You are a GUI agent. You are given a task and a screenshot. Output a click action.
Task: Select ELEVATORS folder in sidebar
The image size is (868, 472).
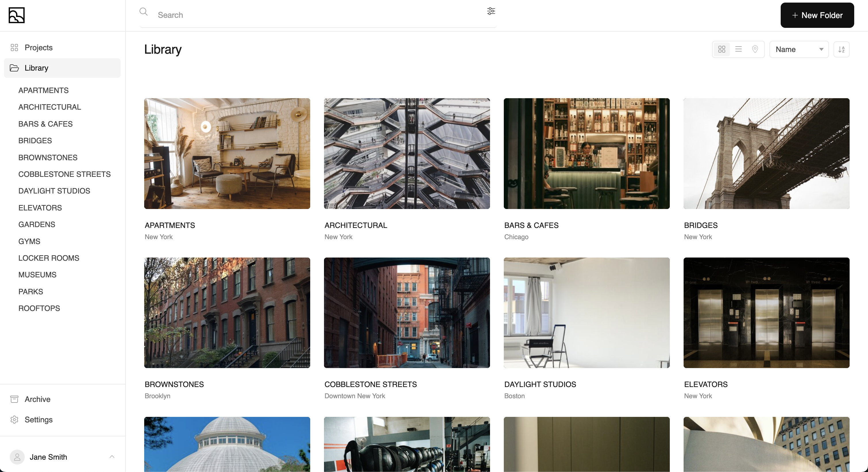(40, 208)
